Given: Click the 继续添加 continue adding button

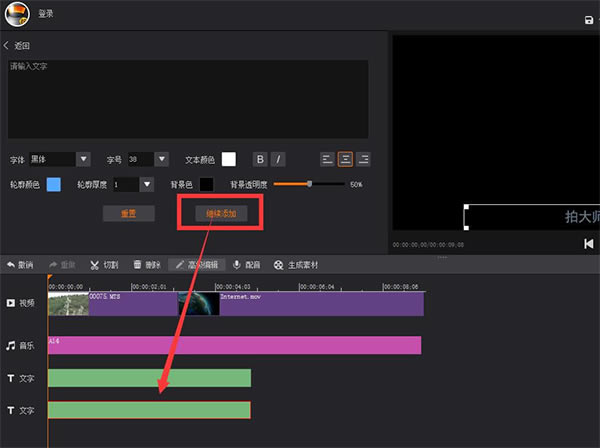Looking at the screenshot, I should [x=220, y=213].
